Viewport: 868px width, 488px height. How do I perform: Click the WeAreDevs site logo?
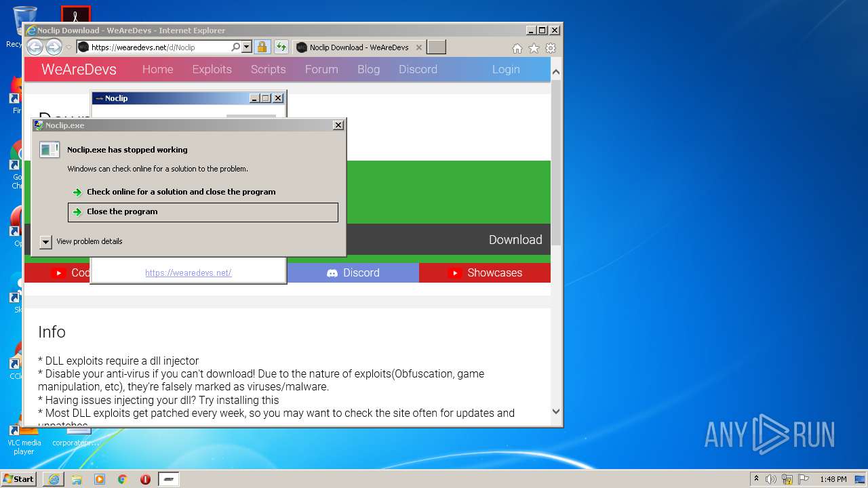tap(79, 69)
